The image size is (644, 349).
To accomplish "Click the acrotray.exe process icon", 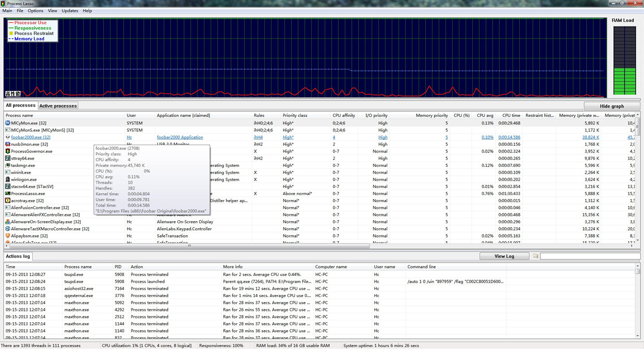I will pyautogui.click(x=8, y=200).
